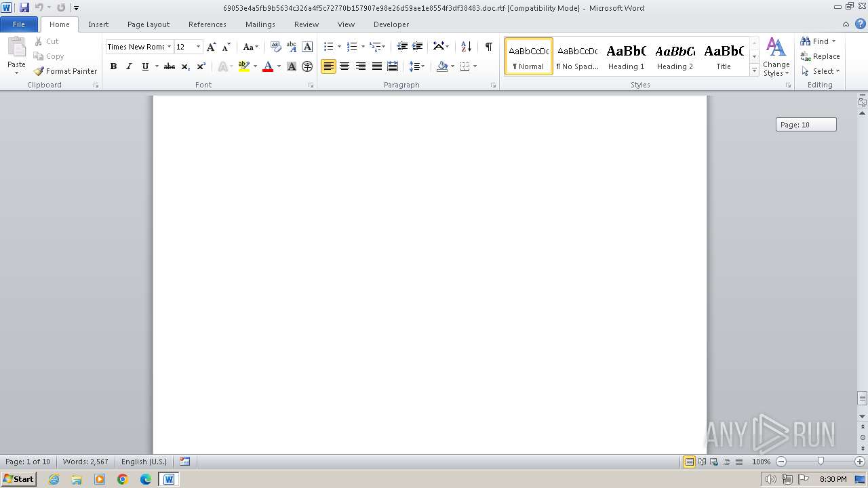
Task: Click the Character Border icon
Action: click(307, 47)
